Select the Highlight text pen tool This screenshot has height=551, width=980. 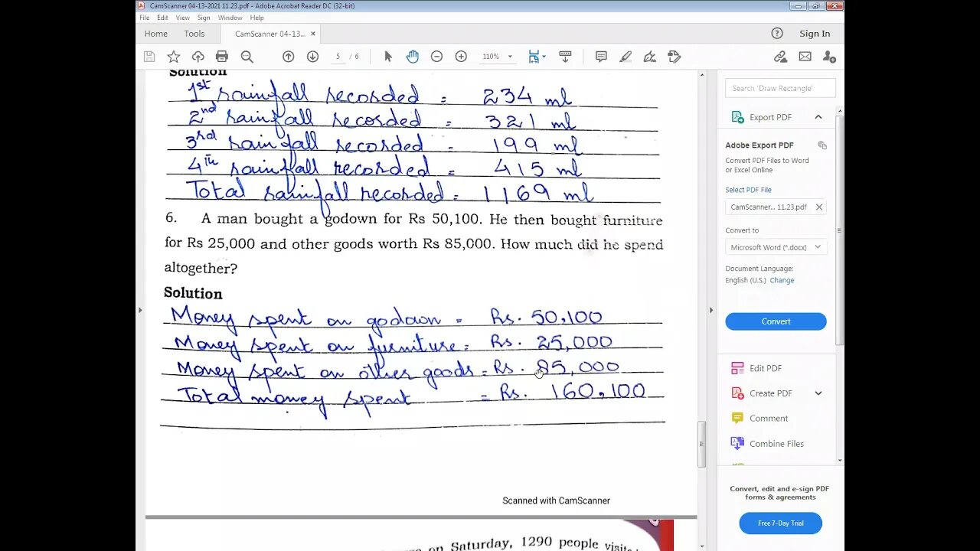coord(626,57)
